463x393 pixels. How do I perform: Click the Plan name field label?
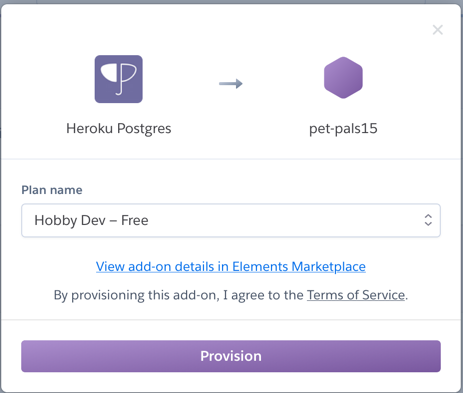(52, 190)
